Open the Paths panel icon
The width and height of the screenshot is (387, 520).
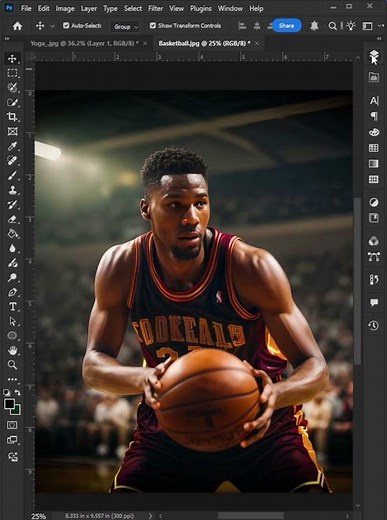[374, 257]
